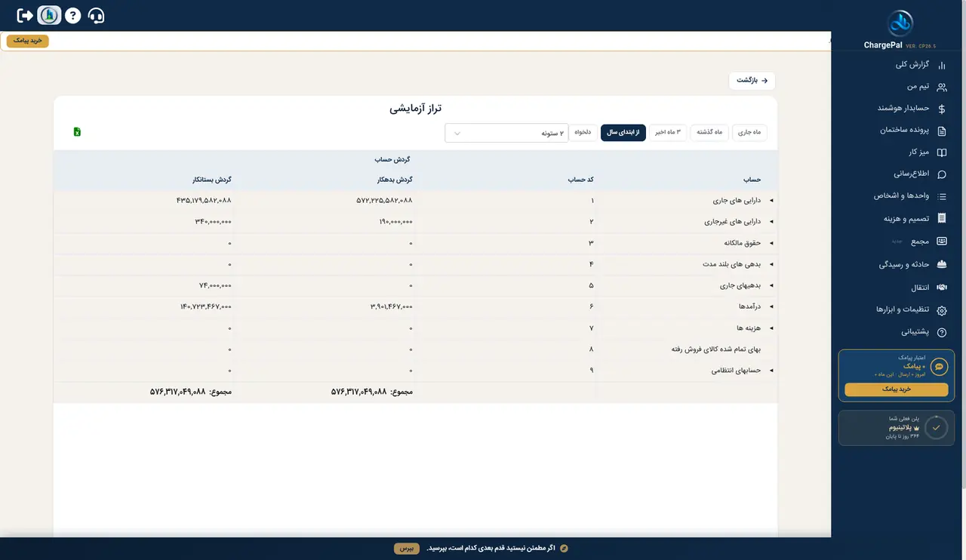
Task: Click the checkmark circle on the plan card
Action: coord(936,427)
